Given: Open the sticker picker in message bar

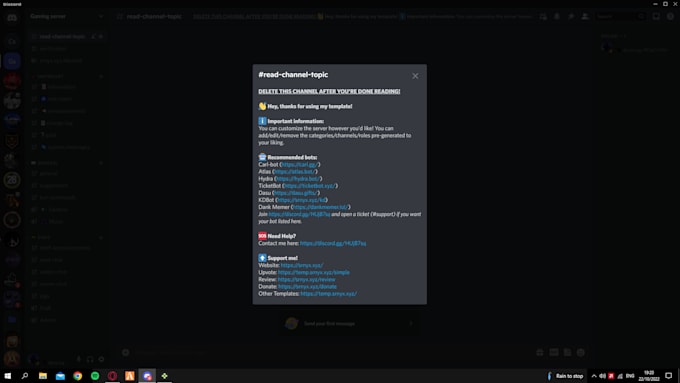Looking at the screenshot, I should (567, 353).
